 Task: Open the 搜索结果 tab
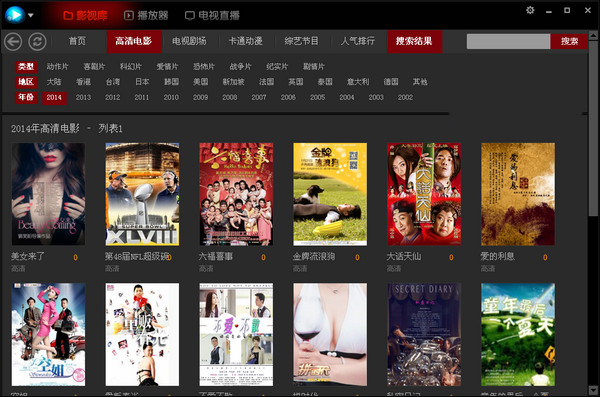(414, 41)
